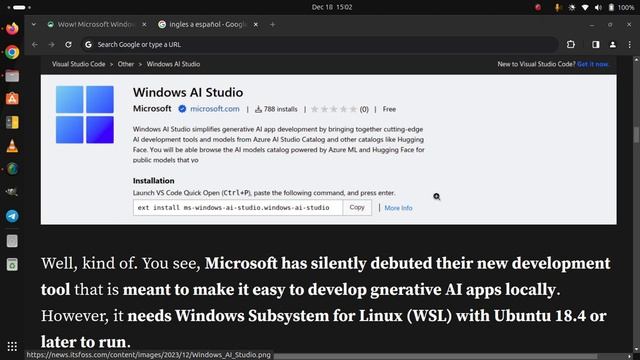Click the '788 installs' text

click(276, 109)
